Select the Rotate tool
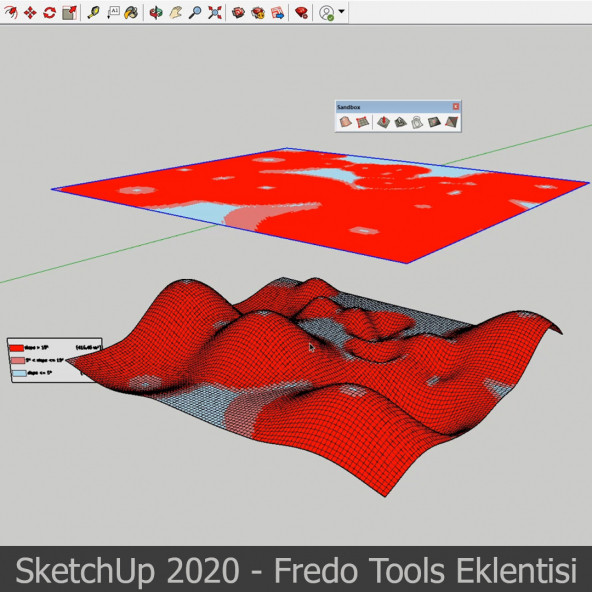This screenshot has height=592, width=592. coord(49,12)
